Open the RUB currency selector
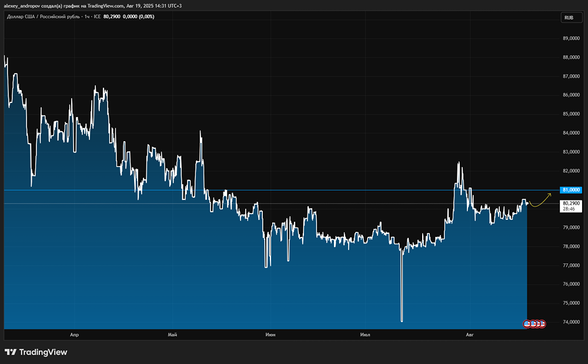This screenshot has height=364, width=588. (x=569, y=18)
